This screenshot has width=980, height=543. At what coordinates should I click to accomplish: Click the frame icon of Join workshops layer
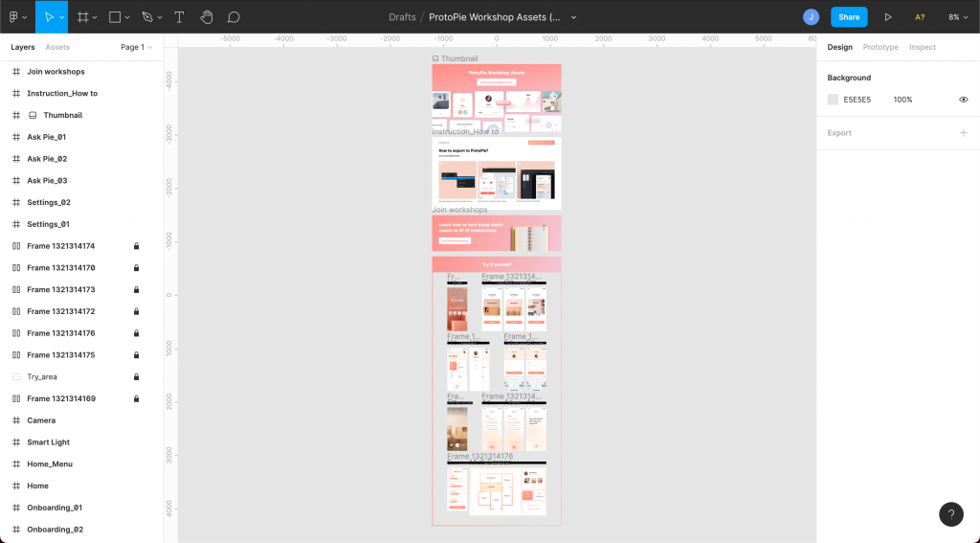pos(16,71)
